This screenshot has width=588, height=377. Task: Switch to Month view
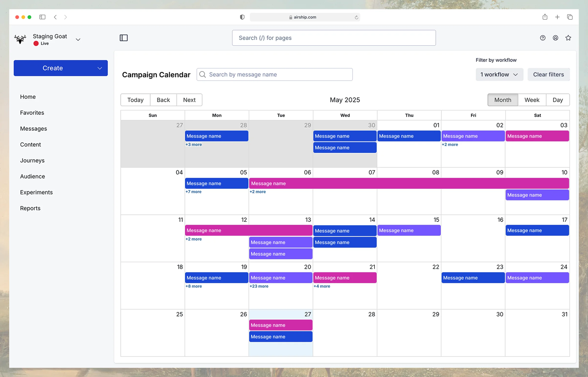(x=503, y=100)
